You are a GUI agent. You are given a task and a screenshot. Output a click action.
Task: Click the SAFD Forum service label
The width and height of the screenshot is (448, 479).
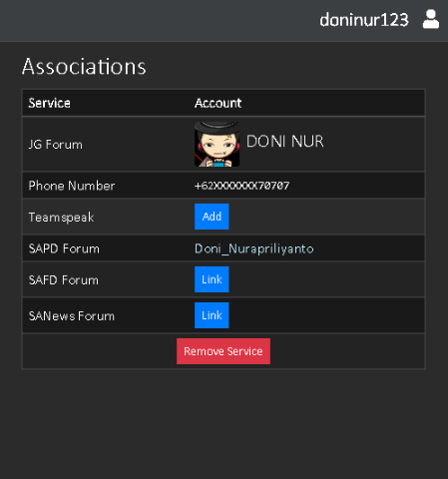click(x=64, y=280)
